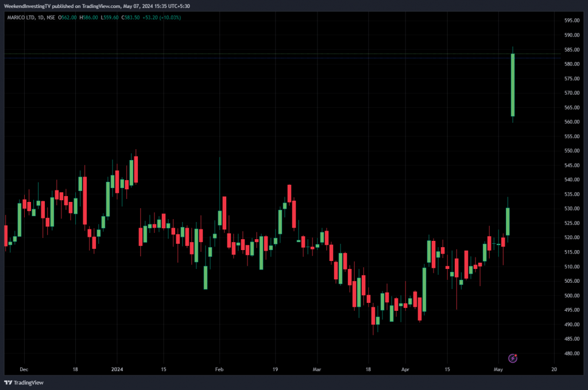Click the high value H586.00
588x390 pixels.
point(88,17)
